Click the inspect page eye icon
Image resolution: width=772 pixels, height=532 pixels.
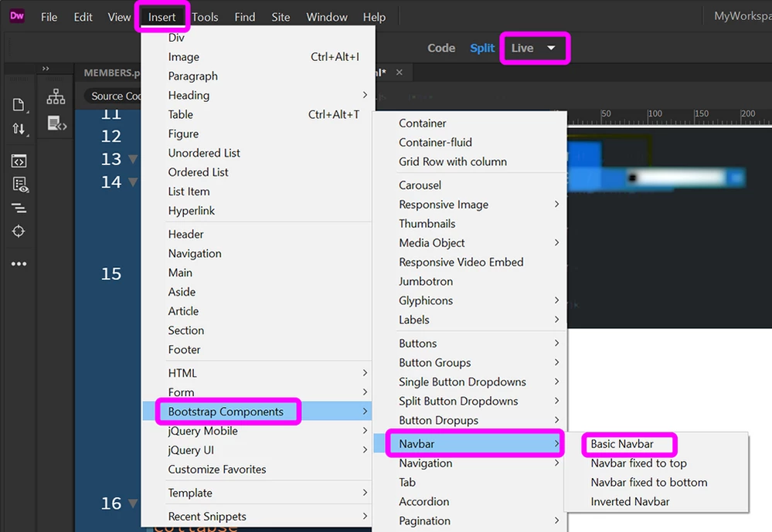(19, 185)
